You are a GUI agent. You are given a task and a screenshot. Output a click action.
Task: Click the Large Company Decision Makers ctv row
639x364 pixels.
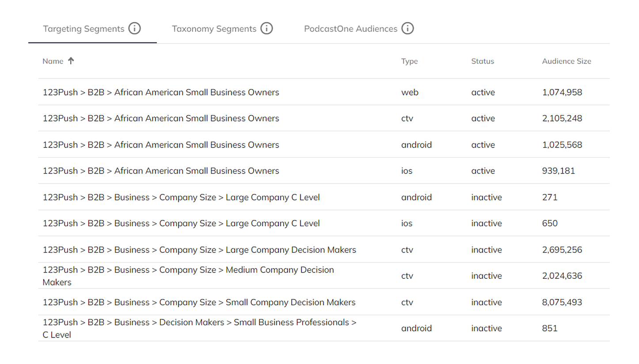[199, 250]
